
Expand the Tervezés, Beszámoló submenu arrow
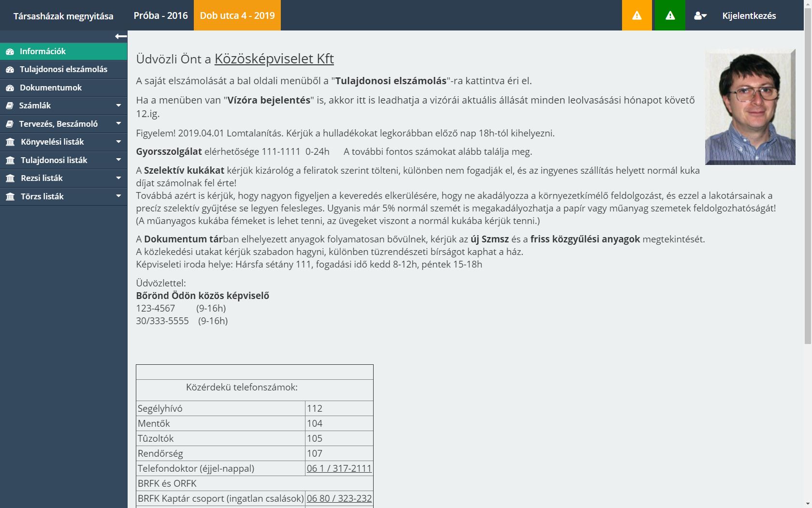click(x=118, y=124)
